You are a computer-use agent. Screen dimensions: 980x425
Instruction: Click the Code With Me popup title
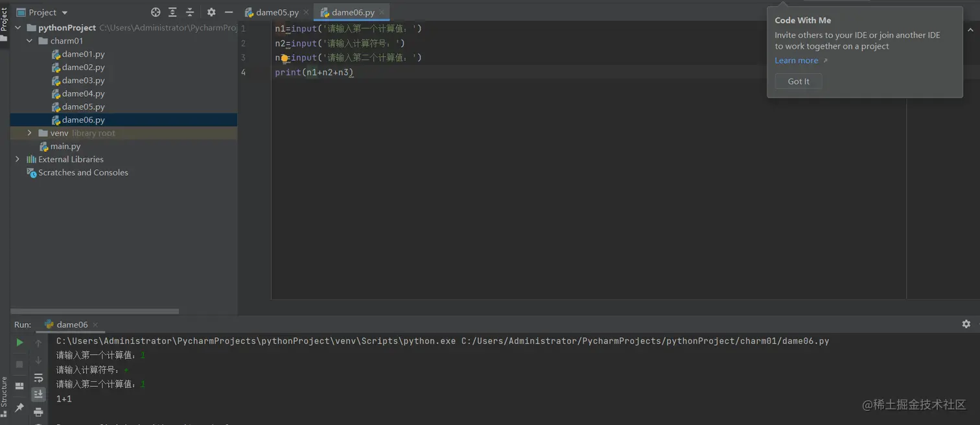pos(803,20)
